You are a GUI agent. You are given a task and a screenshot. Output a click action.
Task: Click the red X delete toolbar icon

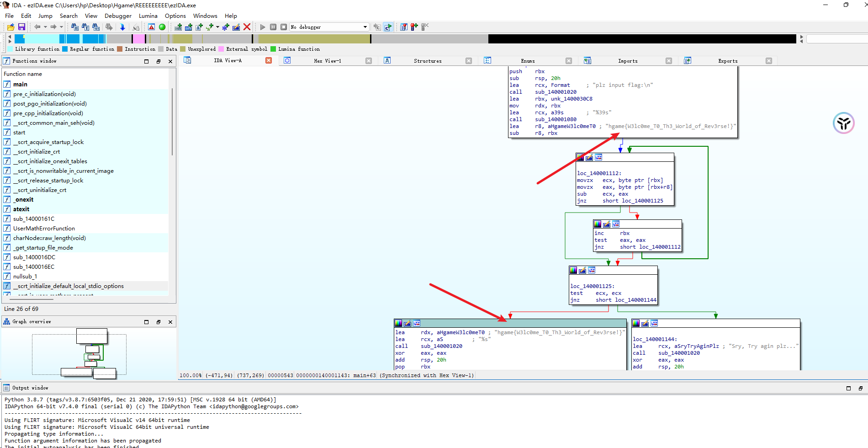tap(247, 27)
